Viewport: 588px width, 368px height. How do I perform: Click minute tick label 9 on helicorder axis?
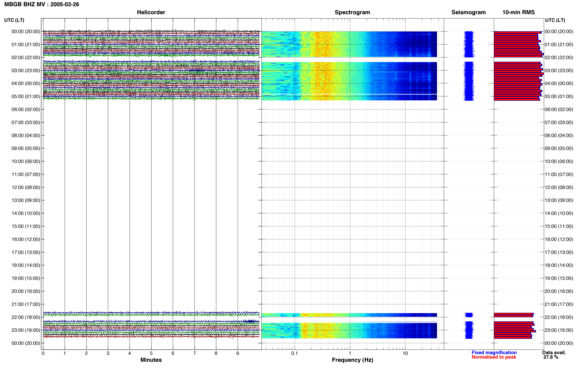(x=238, y=353)
